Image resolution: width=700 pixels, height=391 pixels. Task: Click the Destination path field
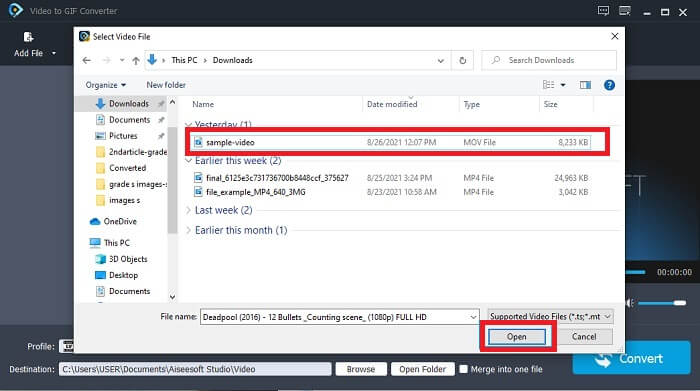(x=195, y=369)
